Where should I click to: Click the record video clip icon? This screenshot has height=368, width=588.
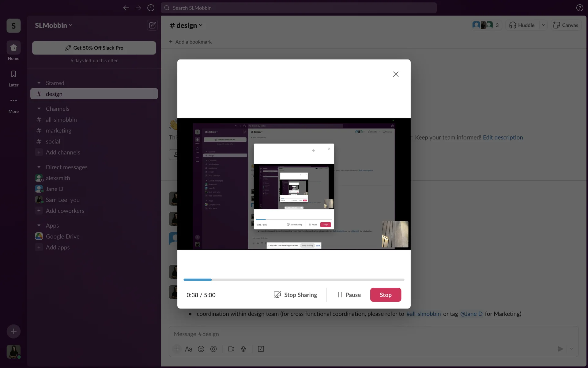pyautogui.click(x=231, y=349)
